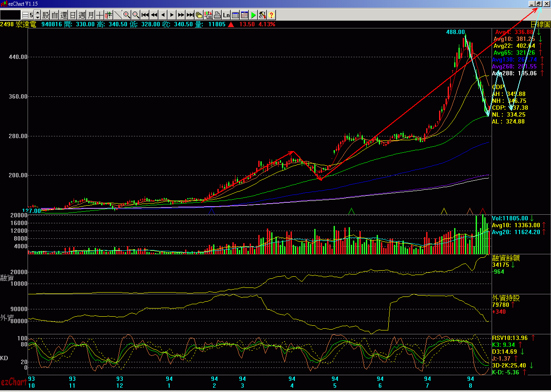Increase the value with stepper up arrow
The width and height of the screenshot is (551, 392).
[37, 13]
